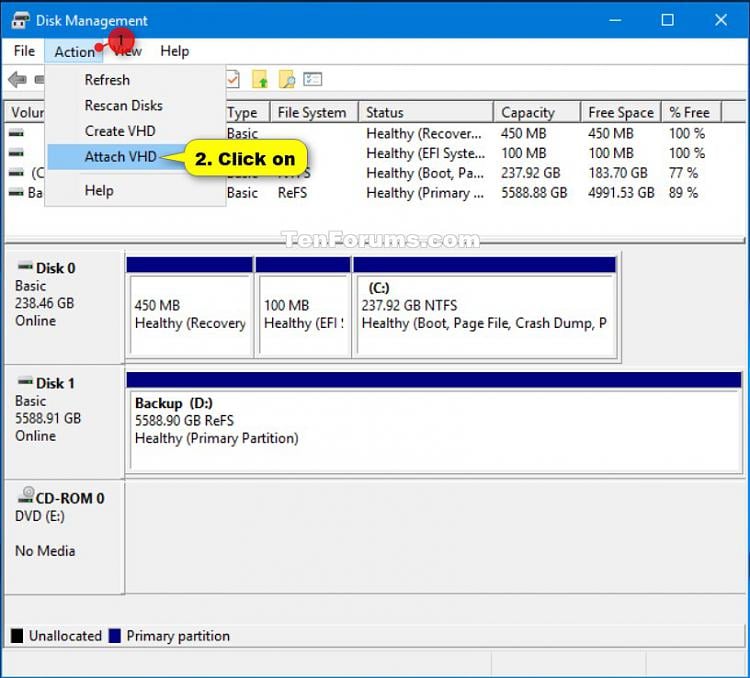Screen dimensions: 750x678
Task: Click the Back arrow toolbar icon
Action: tap(17, 79)
